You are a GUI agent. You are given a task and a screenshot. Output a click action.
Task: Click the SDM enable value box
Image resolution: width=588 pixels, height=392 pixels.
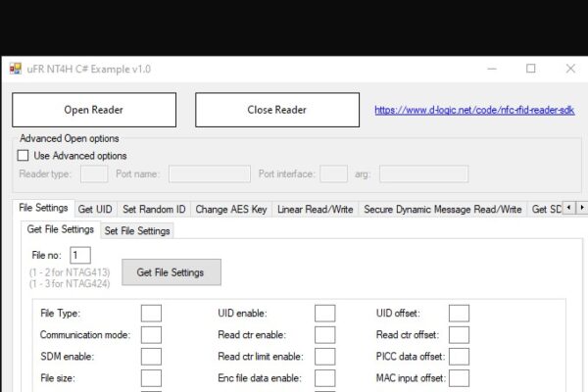[x=152, y=357]
